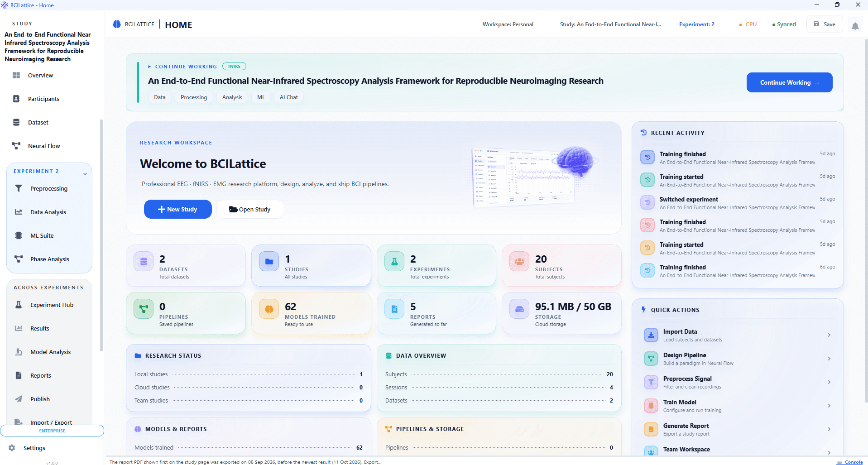This screenshot has height=465, width=868.
Task: Click the 62 Models Trained card
Action: (x=311, y=313)
